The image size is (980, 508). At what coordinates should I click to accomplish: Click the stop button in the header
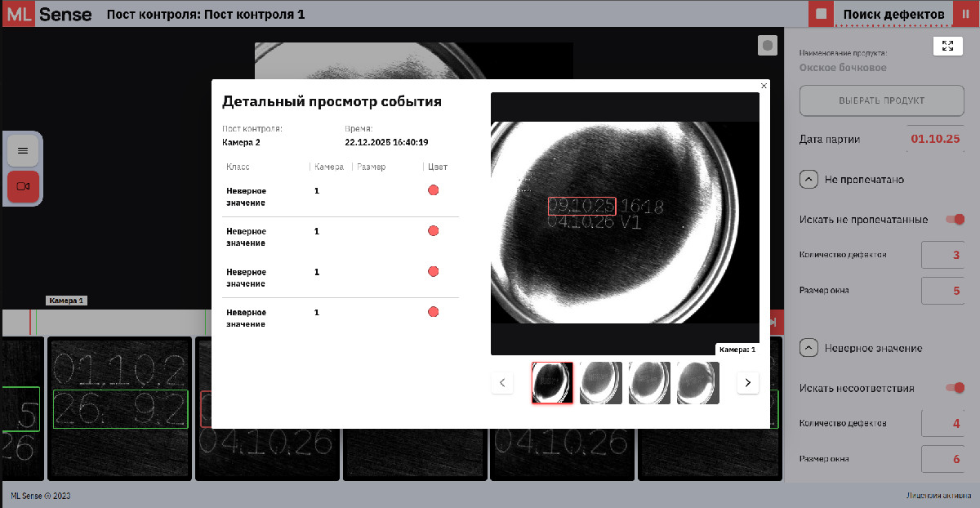[822, 14]
